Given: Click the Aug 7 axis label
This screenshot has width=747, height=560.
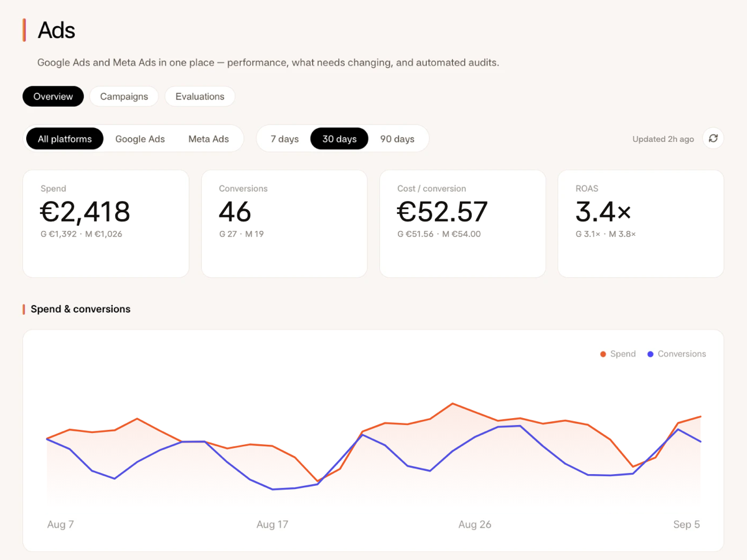Looking at the screenshot, I should pos(60,525).
